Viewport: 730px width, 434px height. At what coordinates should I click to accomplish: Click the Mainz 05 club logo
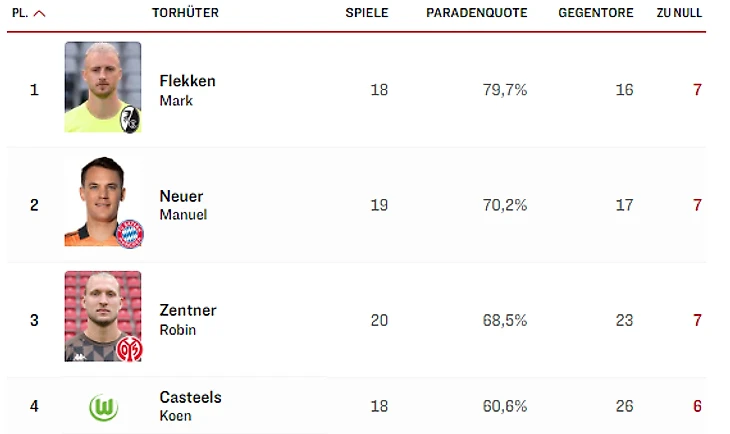129,349
